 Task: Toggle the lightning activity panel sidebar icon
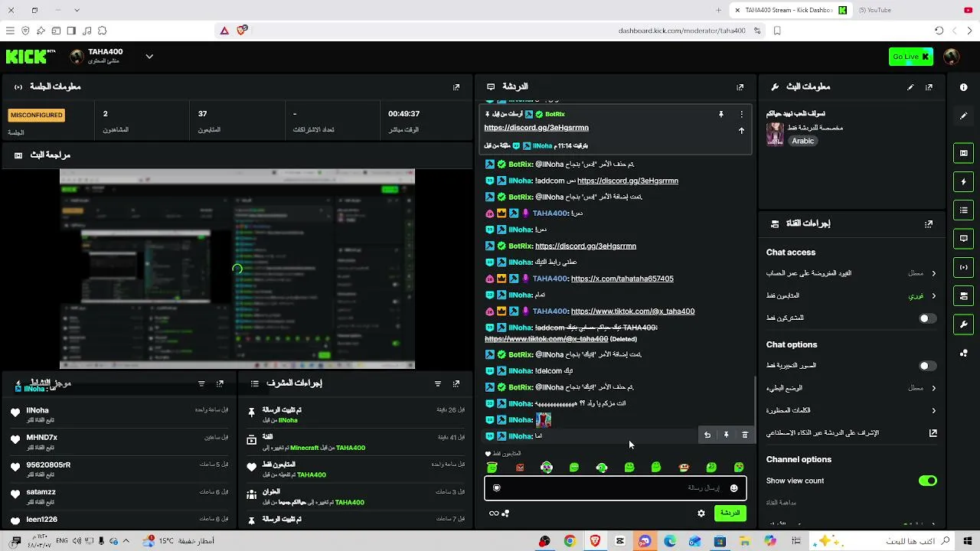[x=963, y=181]
